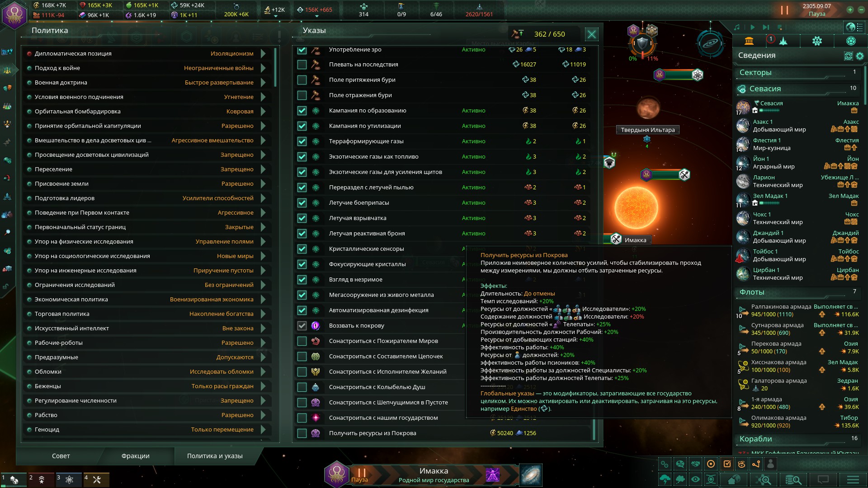The width and height of the screenshot is (868, 488).
Task: Click the thought cloud icon in bottom toolbar
Action: [680, 479]
